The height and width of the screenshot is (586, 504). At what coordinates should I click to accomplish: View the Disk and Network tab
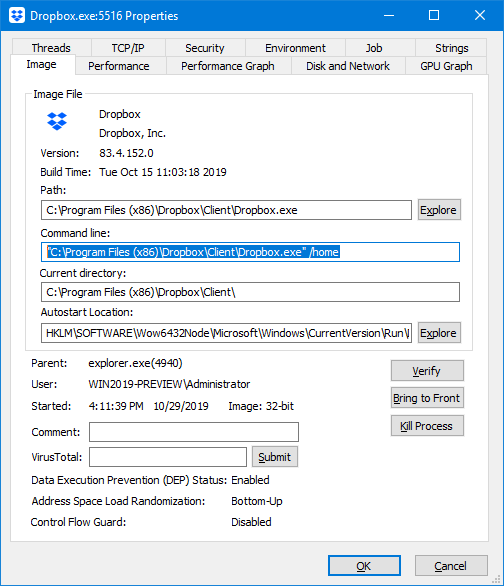(348, 66)
